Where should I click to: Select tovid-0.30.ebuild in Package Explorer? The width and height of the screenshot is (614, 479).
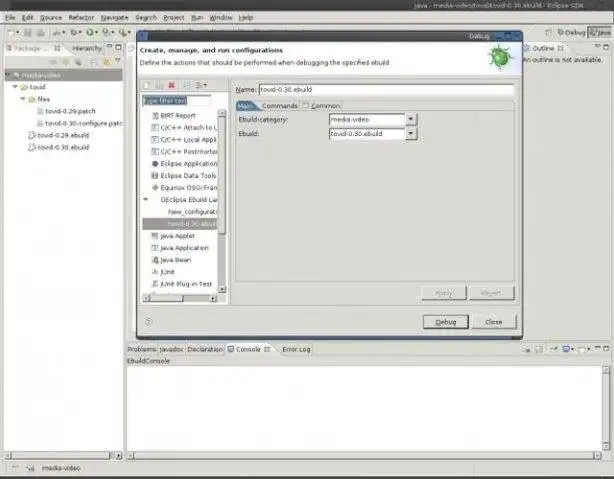point(59,147)
